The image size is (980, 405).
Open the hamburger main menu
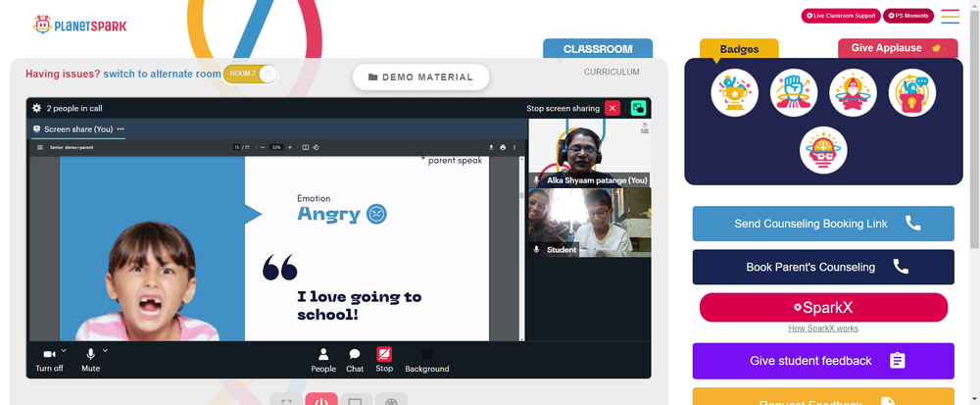950,17
